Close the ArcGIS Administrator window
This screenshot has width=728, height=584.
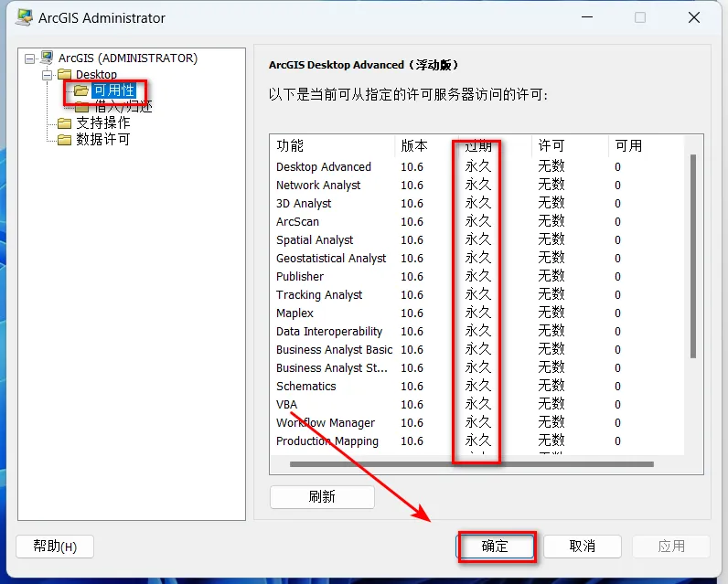[694, 17]
